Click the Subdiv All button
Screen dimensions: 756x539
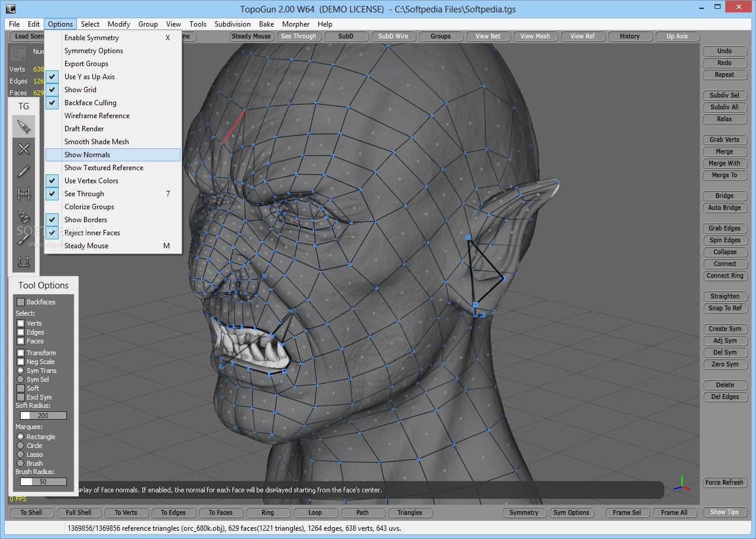(724, 107)
